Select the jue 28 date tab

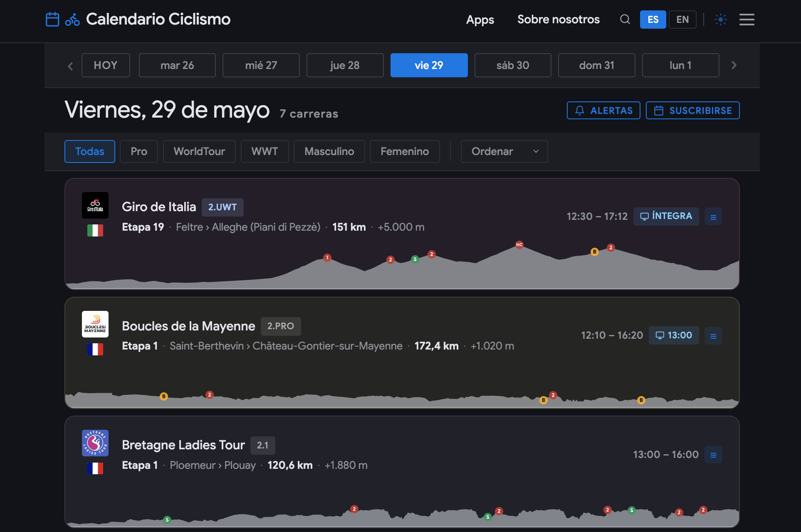(x=345, y=65)
